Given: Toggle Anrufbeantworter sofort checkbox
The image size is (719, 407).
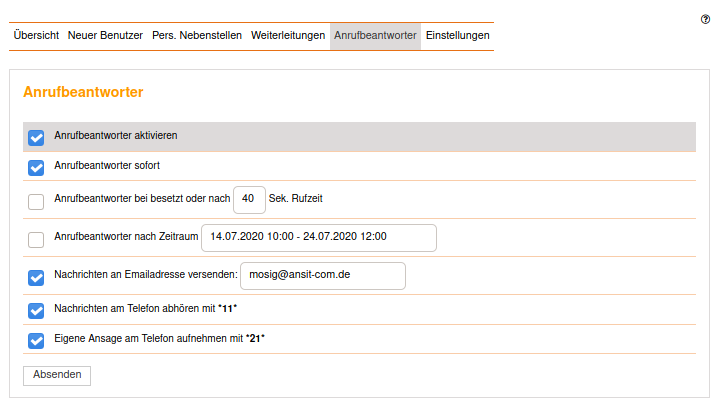Looking at the screenshot, I should click(x=36, y=167).
